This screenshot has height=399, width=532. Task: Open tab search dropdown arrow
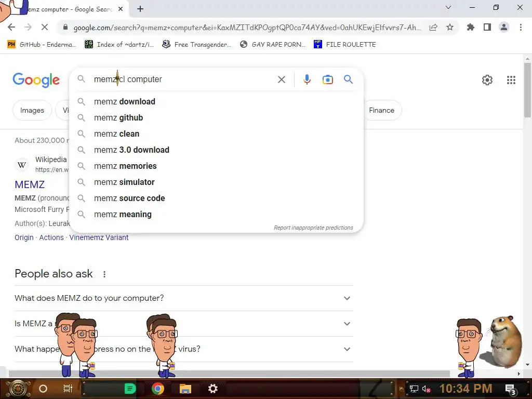[x=448, y=7]
